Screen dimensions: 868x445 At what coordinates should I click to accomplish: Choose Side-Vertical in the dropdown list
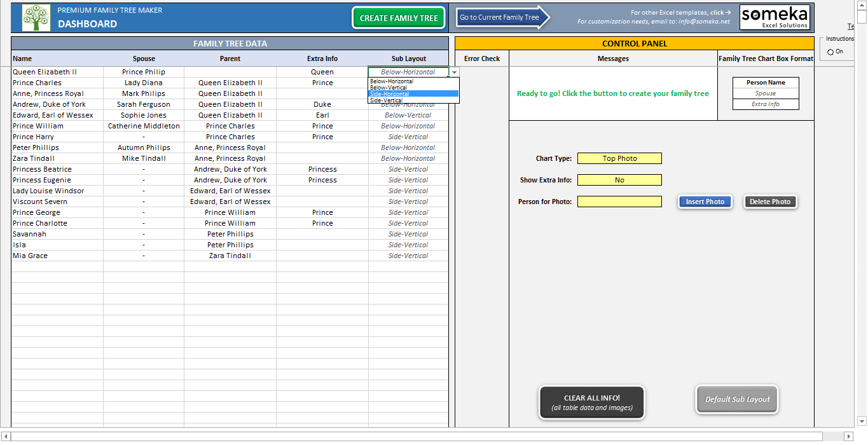413,100
